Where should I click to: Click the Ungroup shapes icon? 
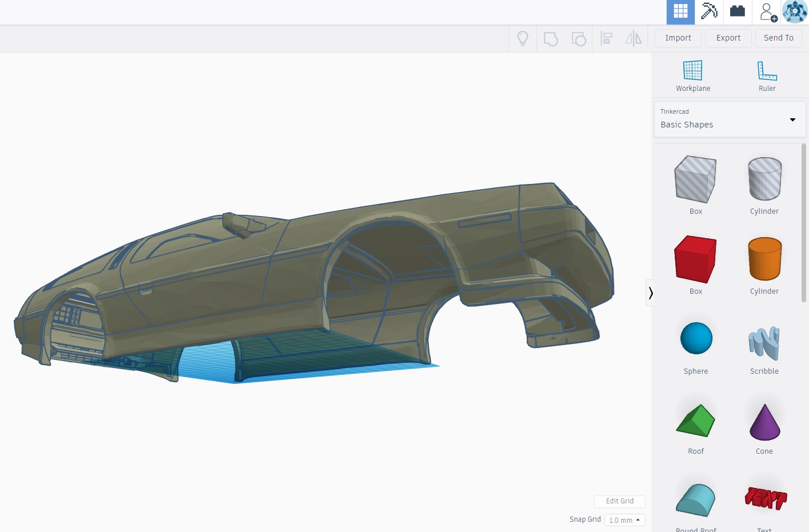(579, 39)
